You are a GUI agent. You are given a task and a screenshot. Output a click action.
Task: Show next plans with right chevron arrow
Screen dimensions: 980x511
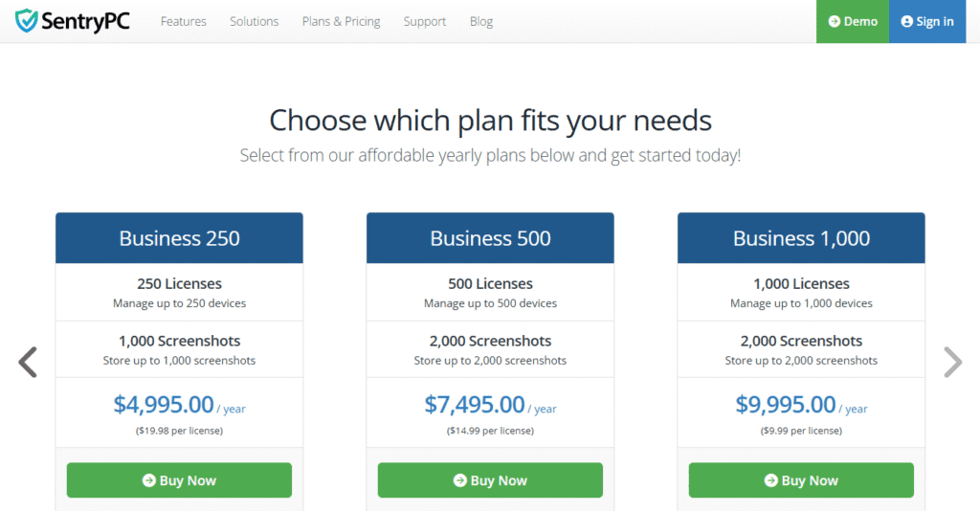tap(952, 363)
